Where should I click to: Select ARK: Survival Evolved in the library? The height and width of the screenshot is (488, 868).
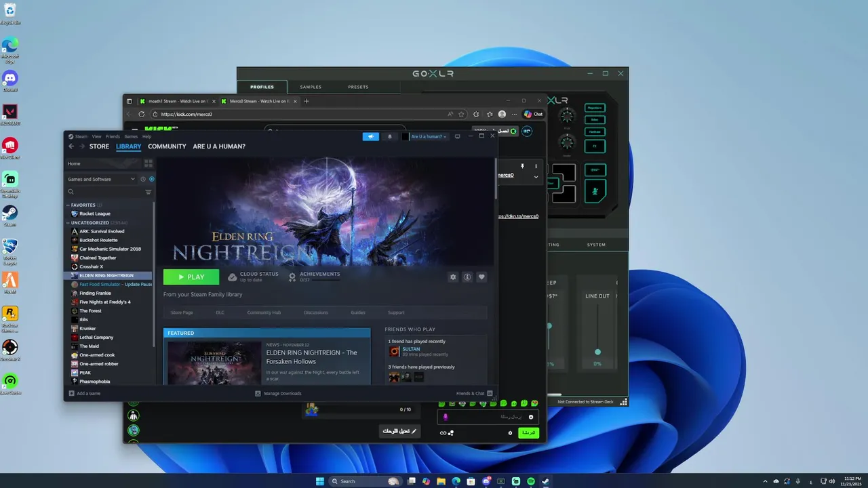point(102,231)
